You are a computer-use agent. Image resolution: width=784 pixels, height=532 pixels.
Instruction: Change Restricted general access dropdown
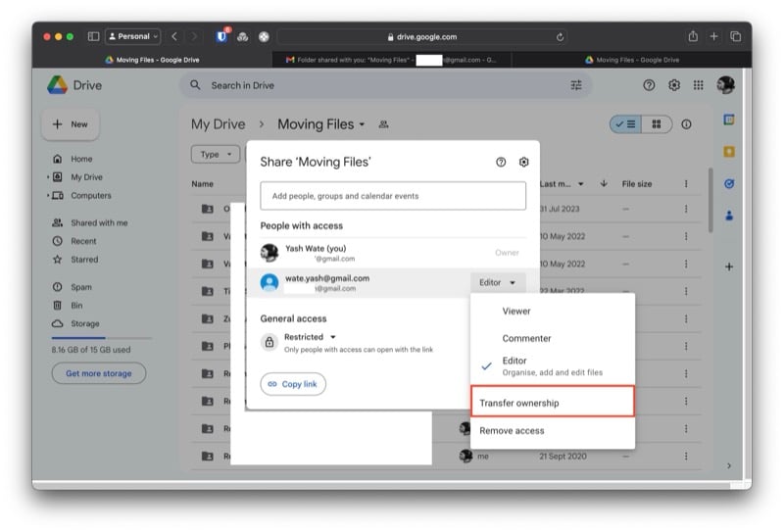point(310,337)
